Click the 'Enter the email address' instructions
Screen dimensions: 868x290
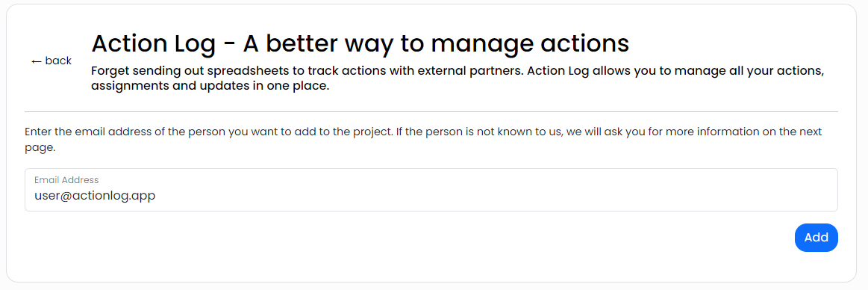coord(423,141)
